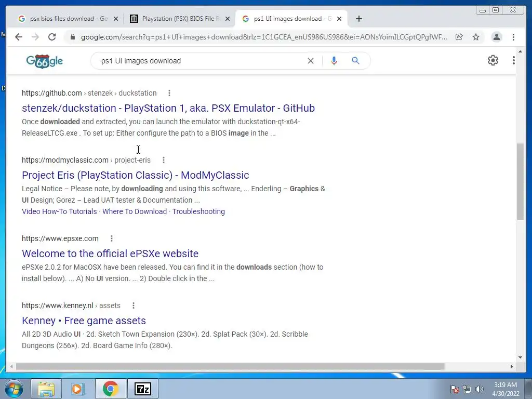Image resolution: width=532 pixels, height=399 pixels.
Task: Click the lock icon in address bar
Action: 72,37
